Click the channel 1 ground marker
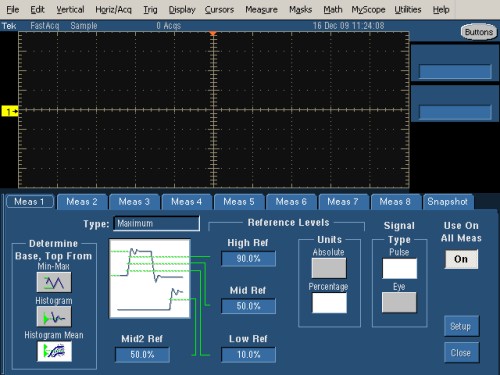This screenshot has height=375, width=500. tap(10, 111)
